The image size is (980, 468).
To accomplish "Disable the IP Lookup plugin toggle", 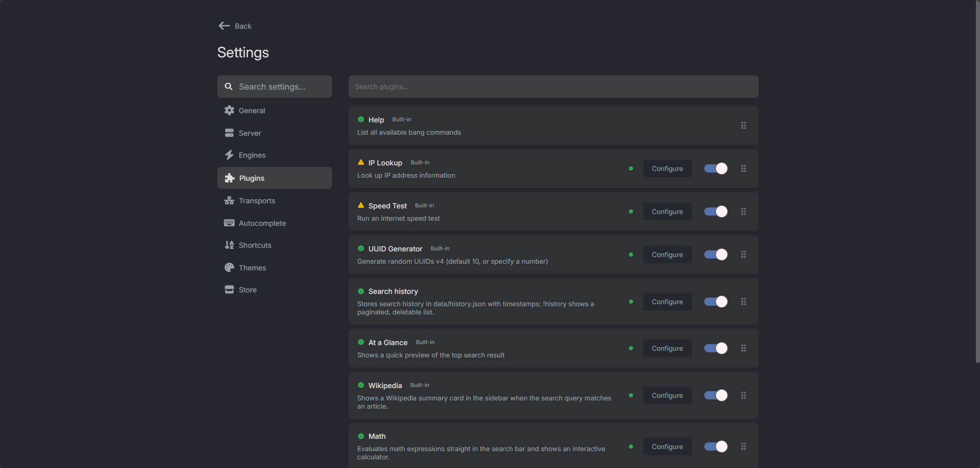I will tap(716, 168).
